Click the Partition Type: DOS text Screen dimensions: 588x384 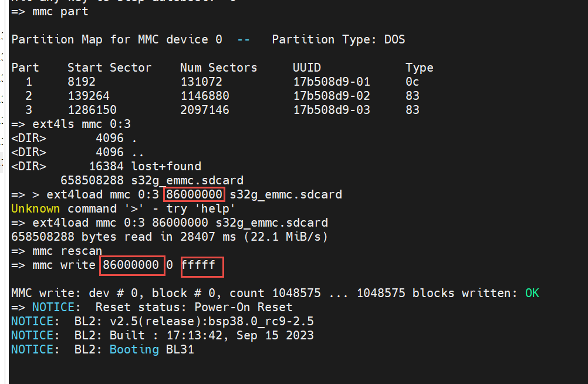click(339, 40)
